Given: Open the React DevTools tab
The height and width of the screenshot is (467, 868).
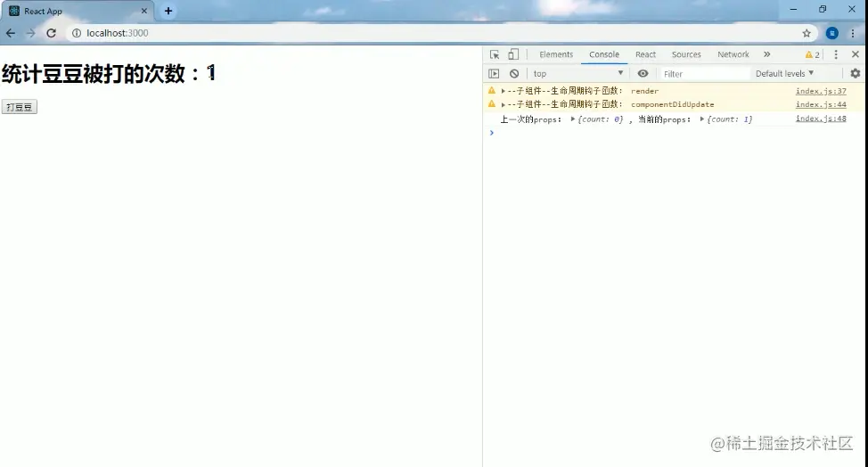Looking at the screenshot, I should 645,54.
